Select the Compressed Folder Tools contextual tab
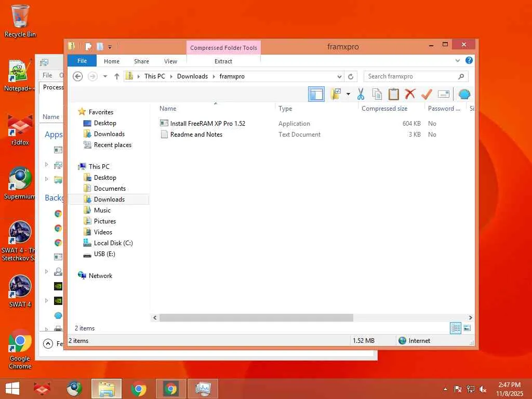This screenshot has width=532, height=399. pyautogui.click(x=223, y=48)
